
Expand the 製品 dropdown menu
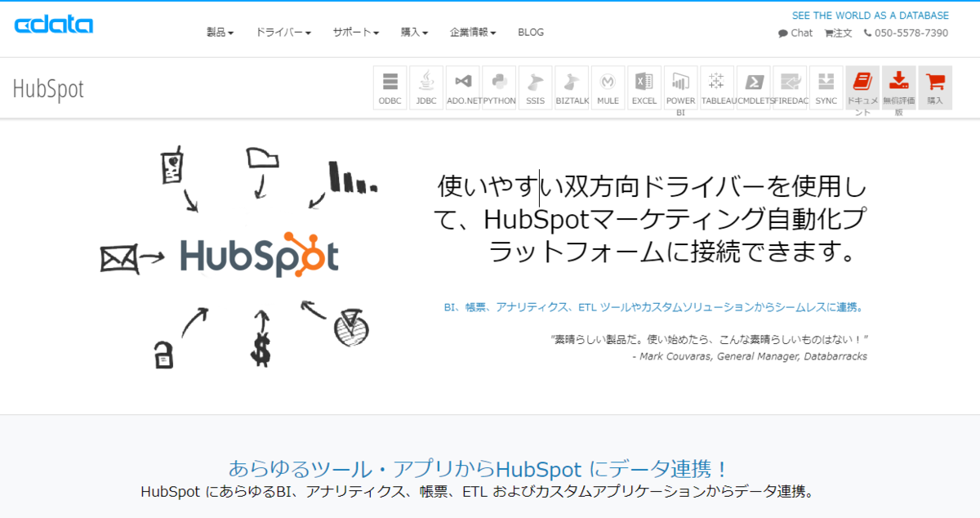pos(220,33)
